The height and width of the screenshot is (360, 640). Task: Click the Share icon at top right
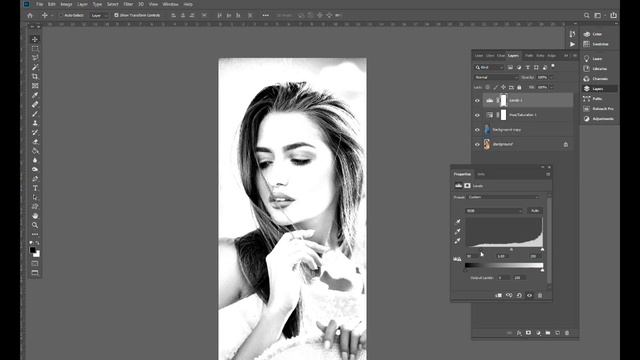pos(613,15)
